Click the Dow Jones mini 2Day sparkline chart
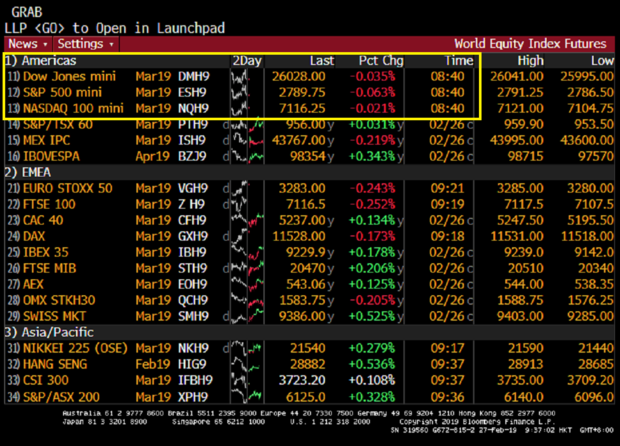Viewport: 620px width, 446px height. coord(247,76)
